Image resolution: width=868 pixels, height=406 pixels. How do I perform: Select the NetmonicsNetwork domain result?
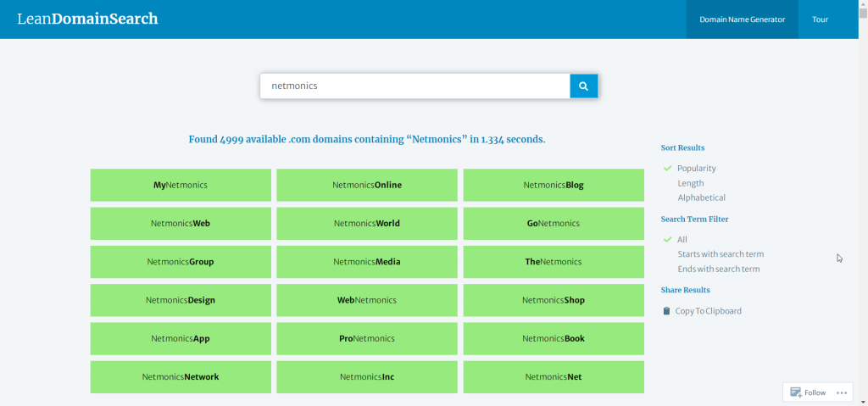(181, 377)
